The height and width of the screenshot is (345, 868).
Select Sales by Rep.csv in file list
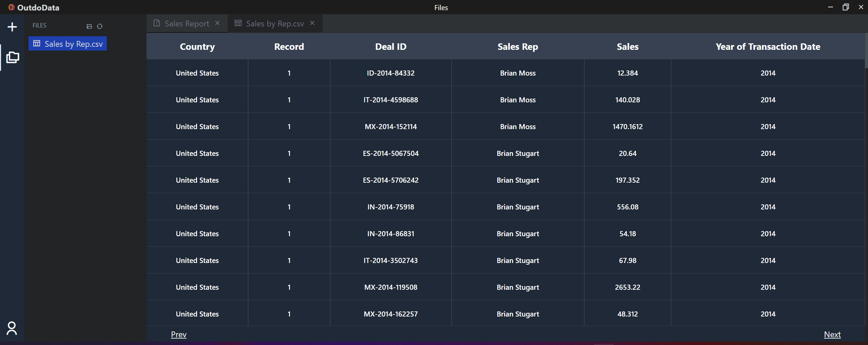point(68,44)
